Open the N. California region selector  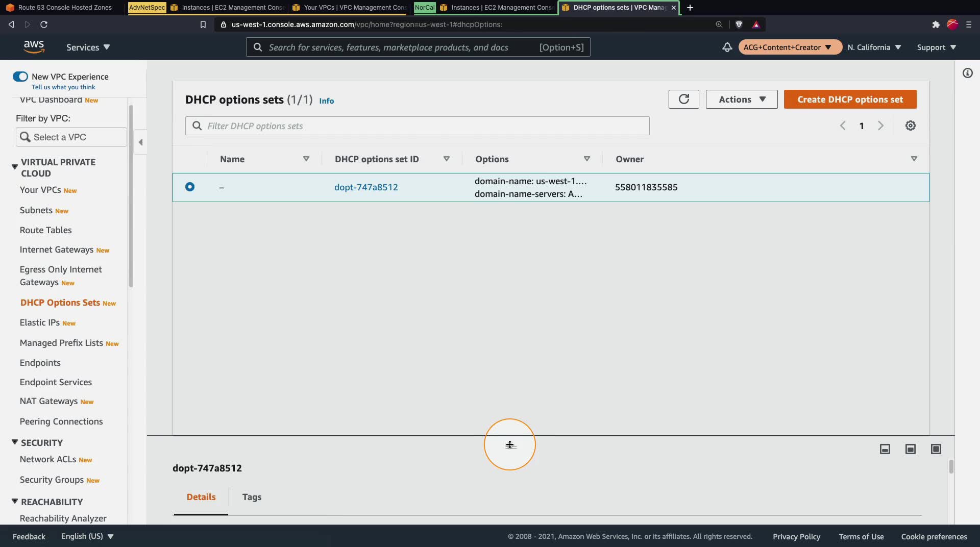874,47
